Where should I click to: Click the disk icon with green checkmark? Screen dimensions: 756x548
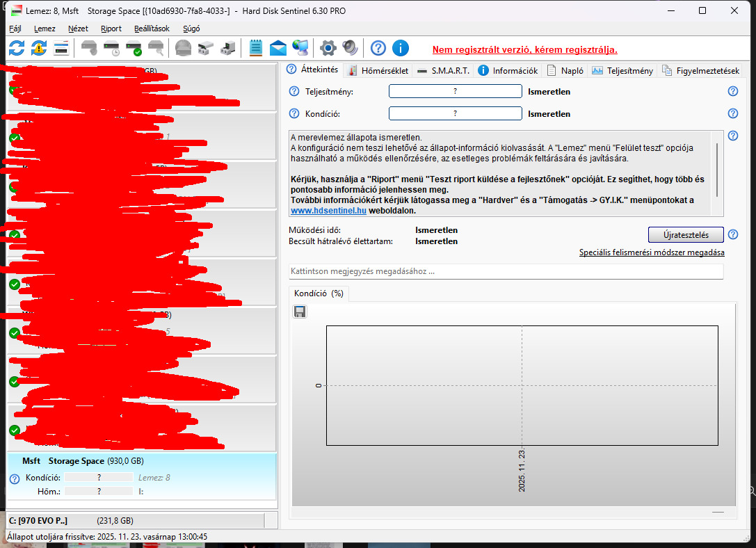coord(134,48)
